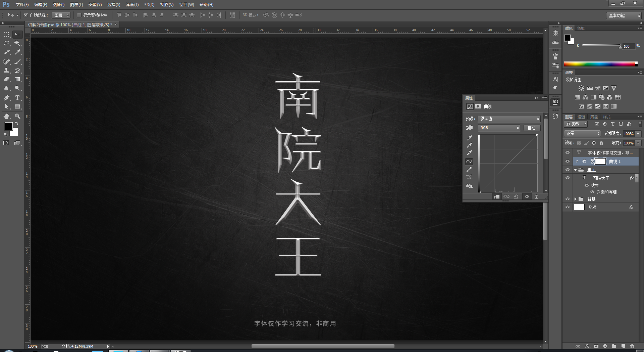
Task: Click the foreground color swatch in toolbox
Action: point(8,126)
